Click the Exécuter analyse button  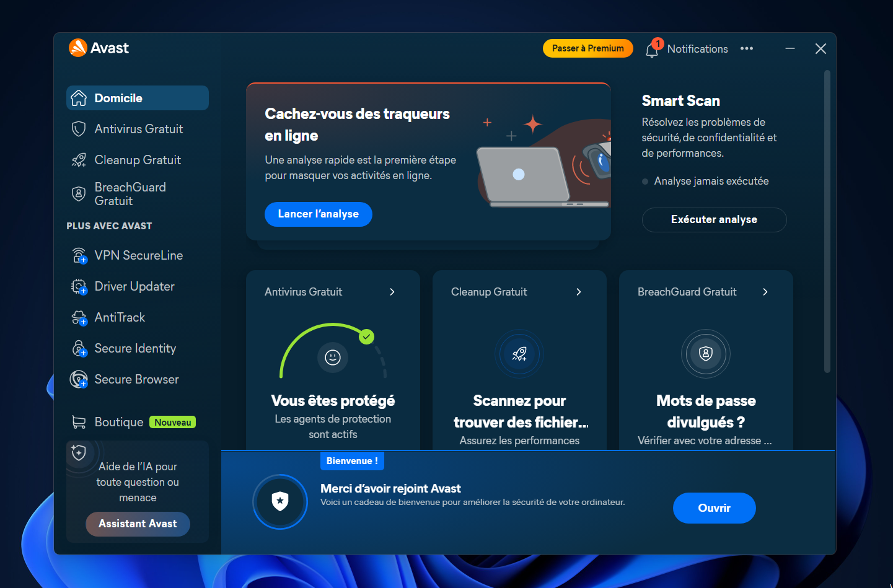(x=714, y=220)
